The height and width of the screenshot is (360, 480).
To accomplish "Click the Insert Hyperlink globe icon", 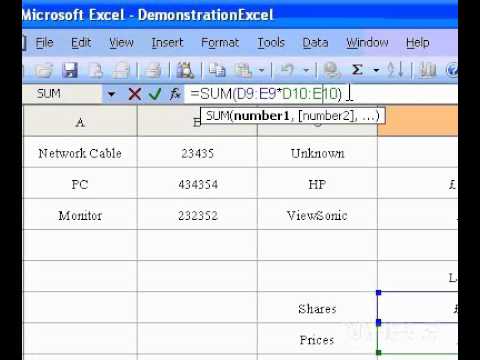I will pos(332,70).
